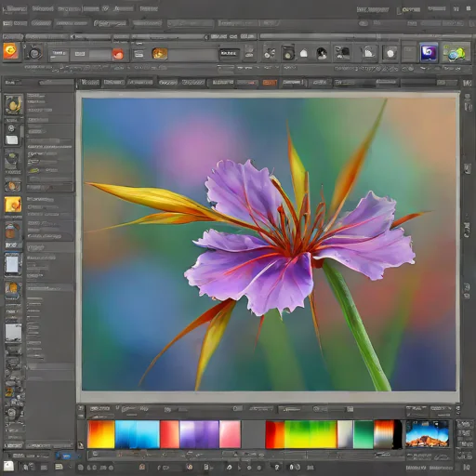The image size is (476, 476).
Task: Select the solid green gradient swatch
Action: 364,434
